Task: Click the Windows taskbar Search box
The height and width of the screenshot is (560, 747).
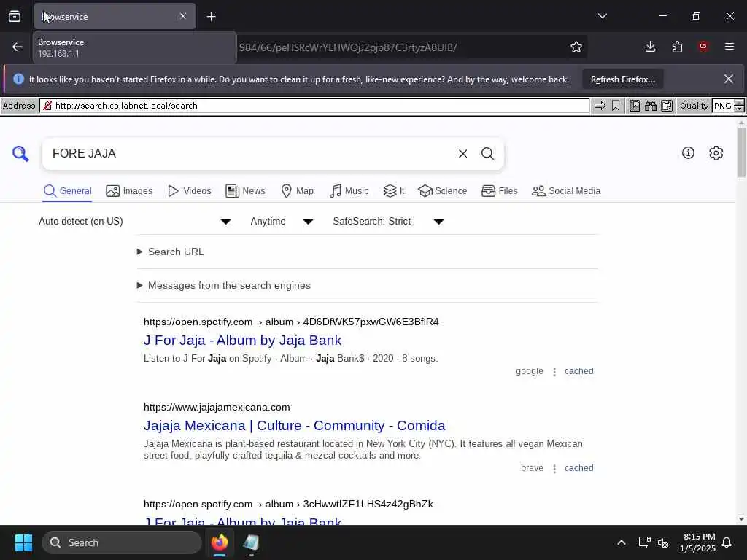Action: [122, 542]
